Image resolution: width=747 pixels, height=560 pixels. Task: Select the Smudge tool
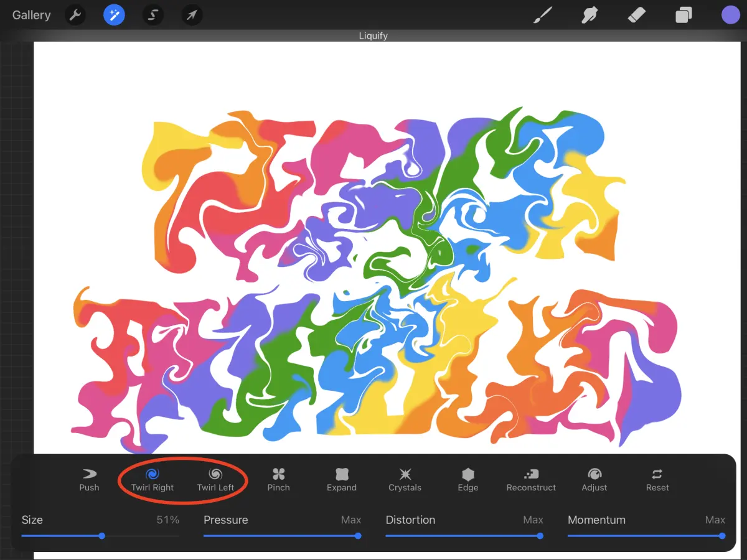coord(590,15)
